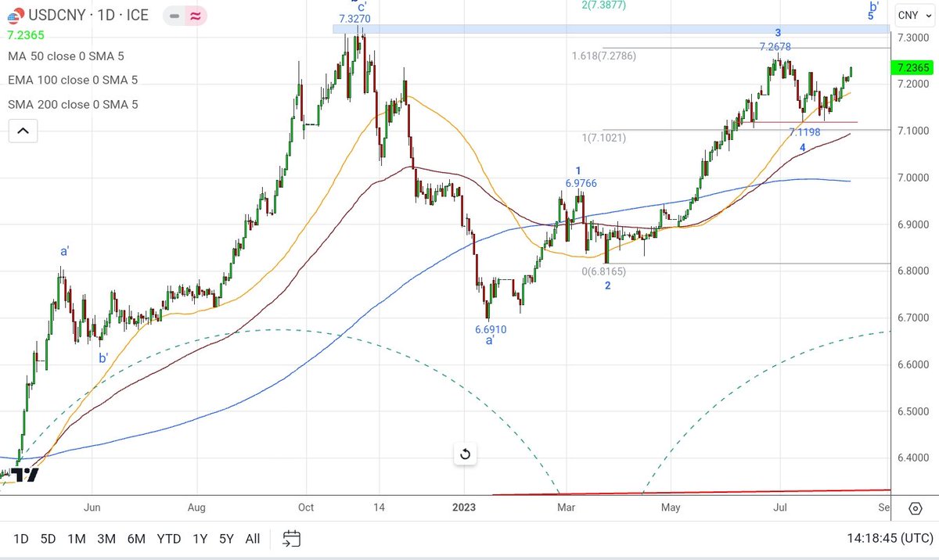Select the 3M time range
The width and height of the screenshot is (939, 560).
tap(107, 538)
